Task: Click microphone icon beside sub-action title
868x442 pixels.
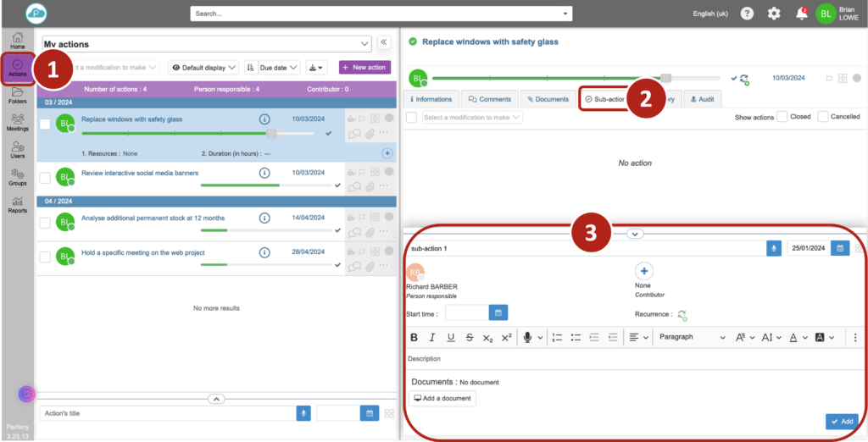Action: 774,248
